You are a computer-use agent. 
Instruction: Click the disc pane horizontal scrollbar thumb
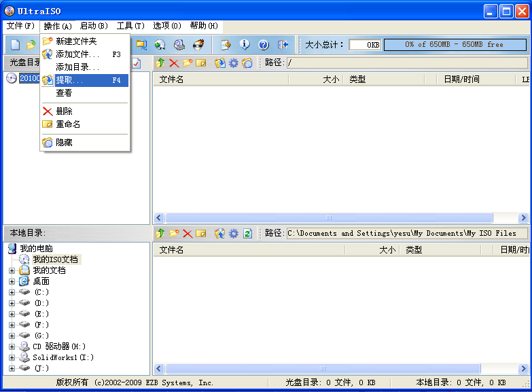(329, 218)
